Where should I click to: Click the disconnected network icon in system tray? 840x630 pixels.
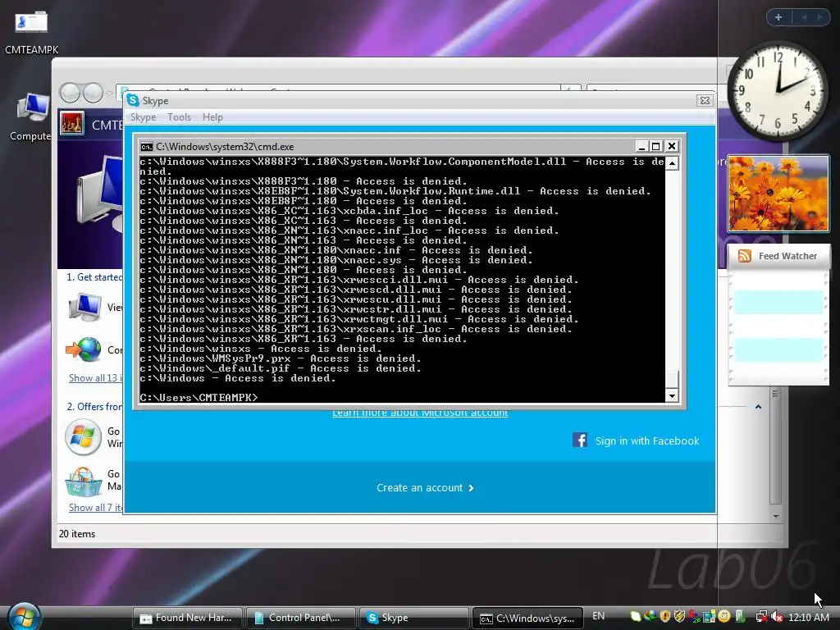coord(761,617)
